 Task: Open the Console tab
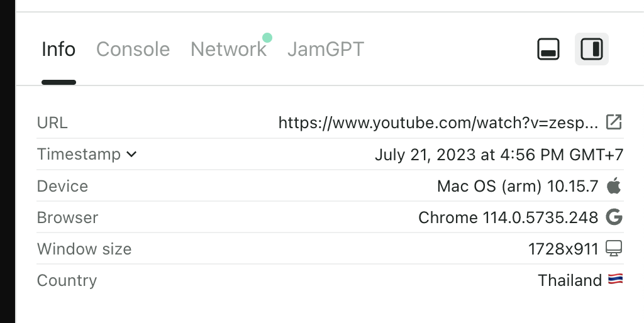[x=133, y=49]
